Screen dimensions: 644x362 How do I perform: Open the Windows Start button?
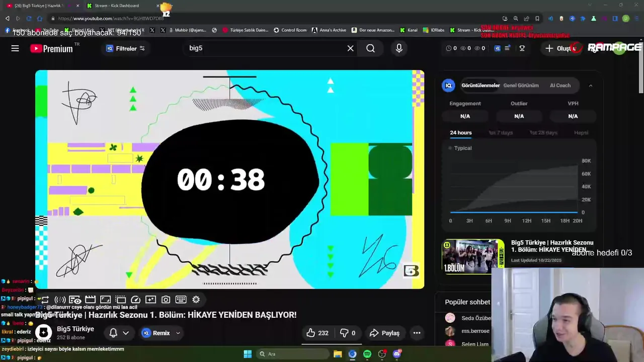[248, 354]
